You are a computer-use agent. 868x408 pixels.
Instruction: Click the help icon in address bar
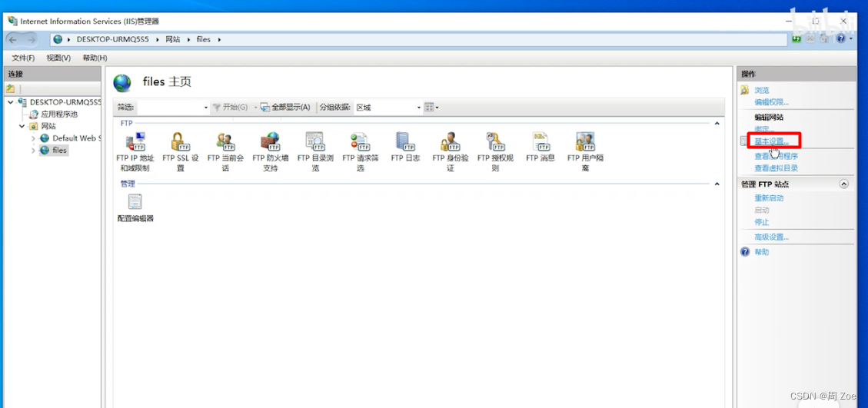pos(840,39)
